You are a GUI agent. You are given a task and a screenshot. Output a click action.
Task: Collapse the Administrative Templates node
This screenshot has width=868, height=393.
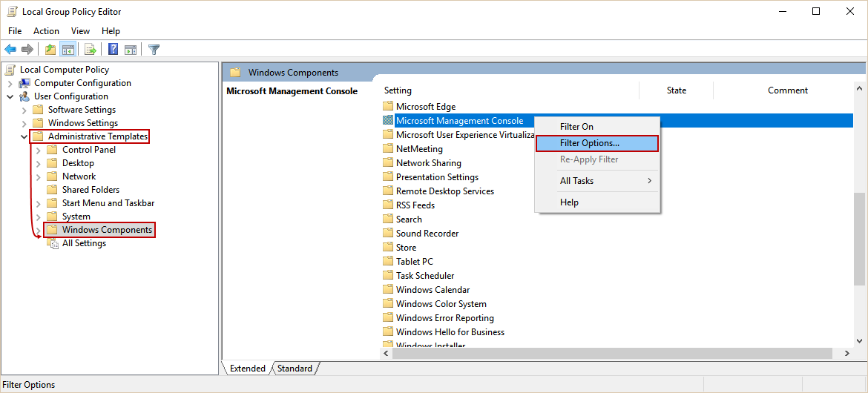(24, 136)
